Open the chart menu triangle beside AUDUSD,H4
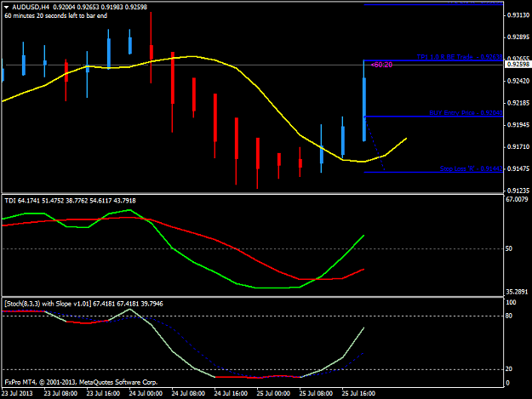 click(6, 7)
